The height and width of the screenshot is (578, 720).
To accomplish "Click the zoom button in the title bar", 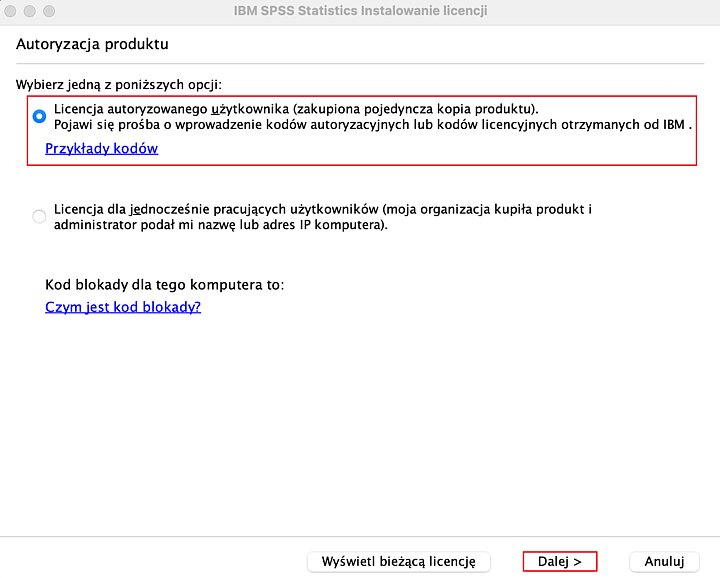I will point(49,11).
